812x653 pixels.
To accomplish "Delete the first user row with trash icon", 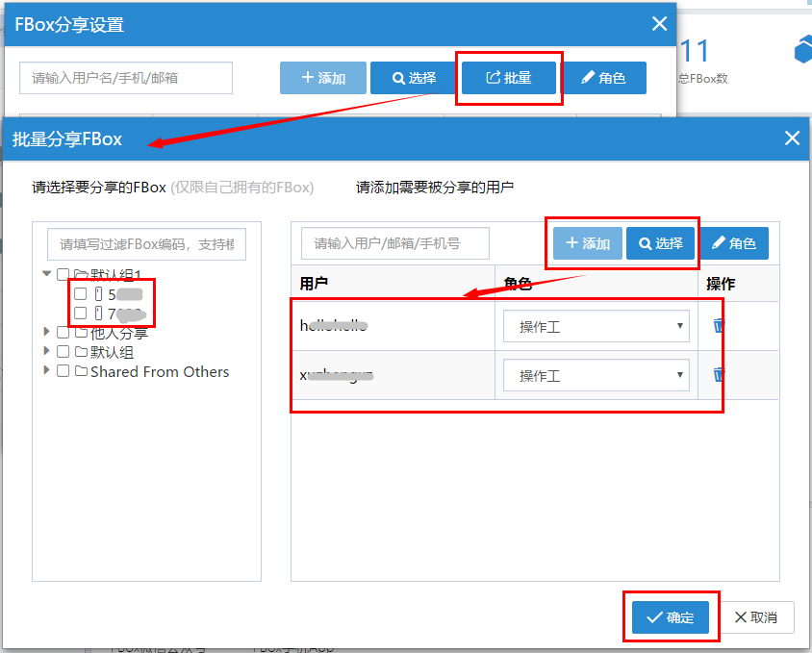I will point(719,326).
